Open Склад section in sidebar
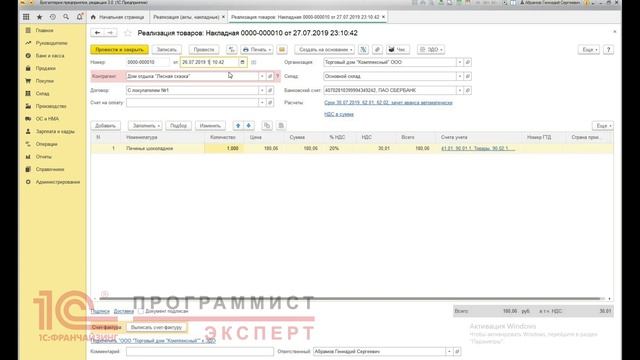 42,93
